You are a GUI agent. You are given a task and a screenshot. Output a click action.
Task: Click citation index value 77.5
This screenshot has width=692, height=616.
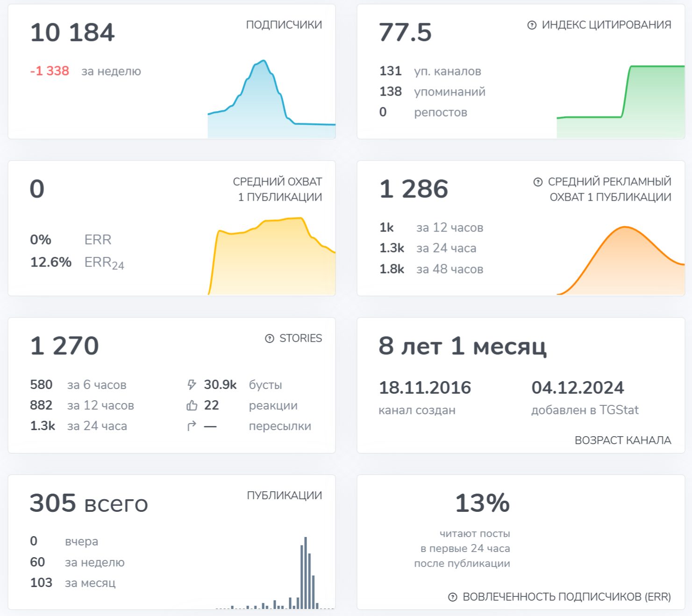pyautogui.click(x=405, y=33)
